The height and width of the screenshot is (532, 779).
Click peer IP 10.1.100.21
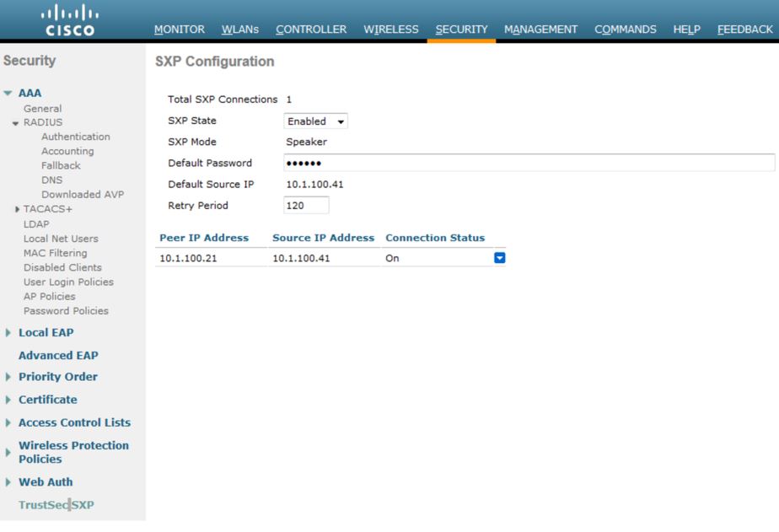pyautogui.click(x=188, y=258)
